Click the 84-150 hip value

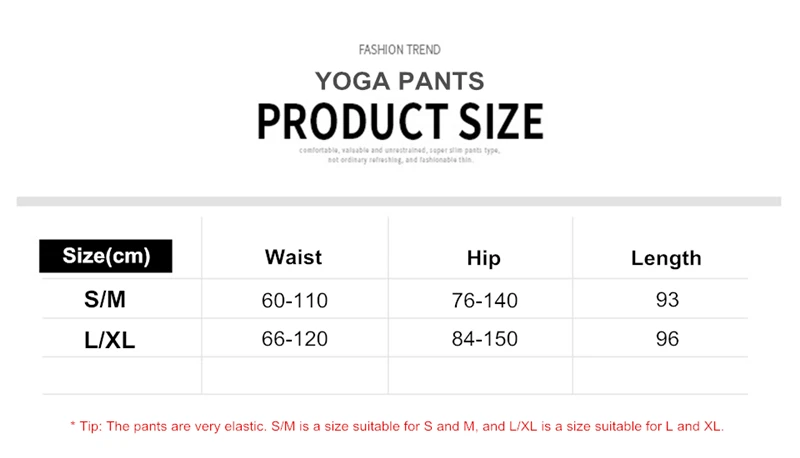pyautogui.click(x=484, y=339)
